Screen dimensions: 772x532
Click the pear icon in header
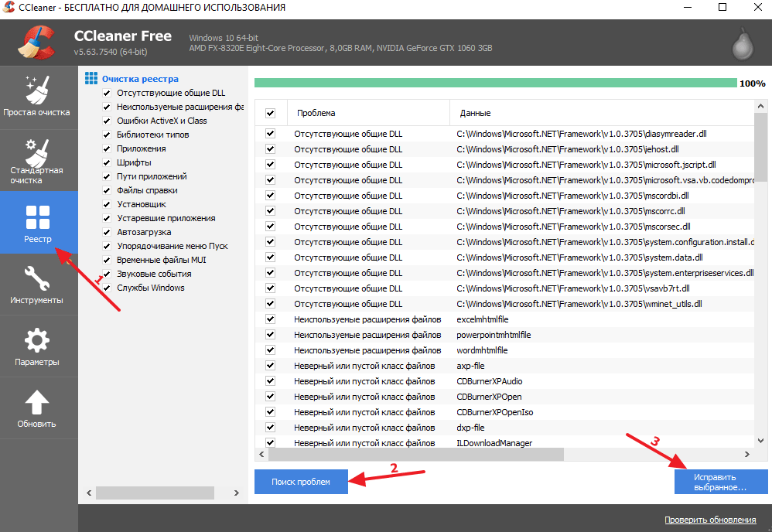(743, 43)
